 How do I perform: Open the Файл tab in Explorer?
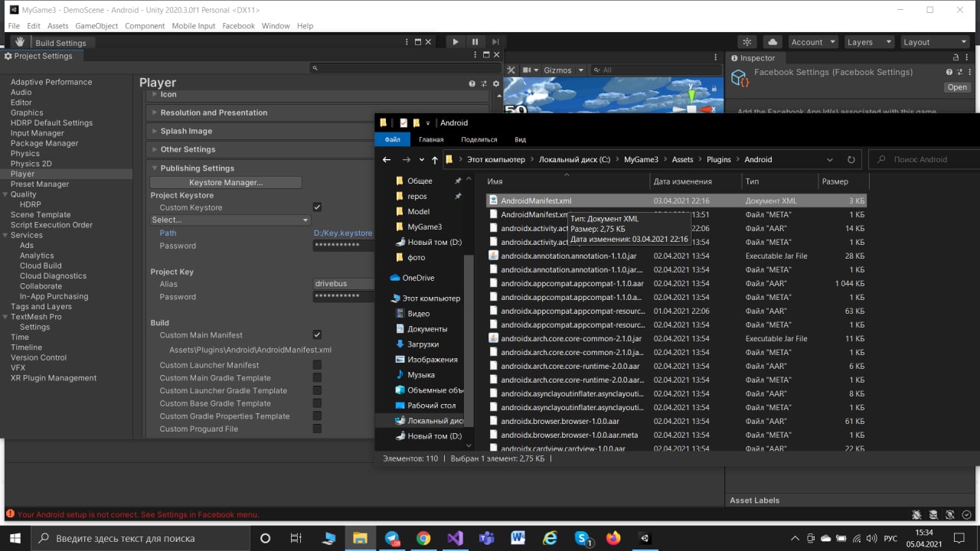click(393, 139)
